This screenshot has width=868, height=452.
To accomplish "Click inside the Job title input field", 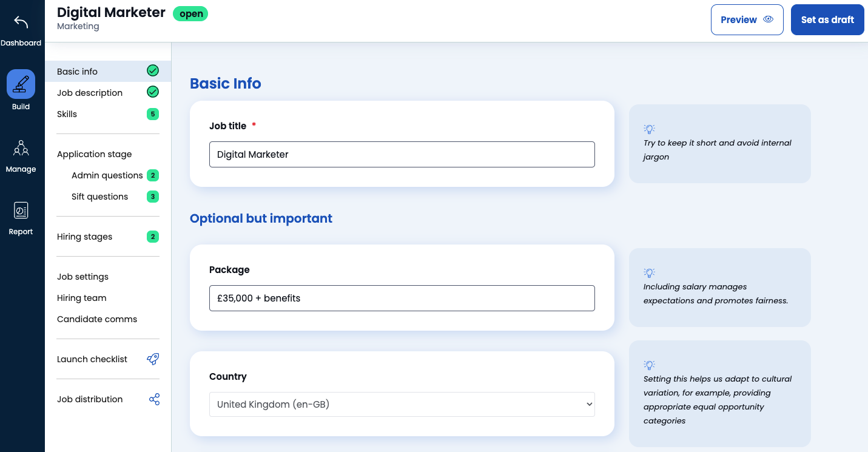I will pos(402,154).
